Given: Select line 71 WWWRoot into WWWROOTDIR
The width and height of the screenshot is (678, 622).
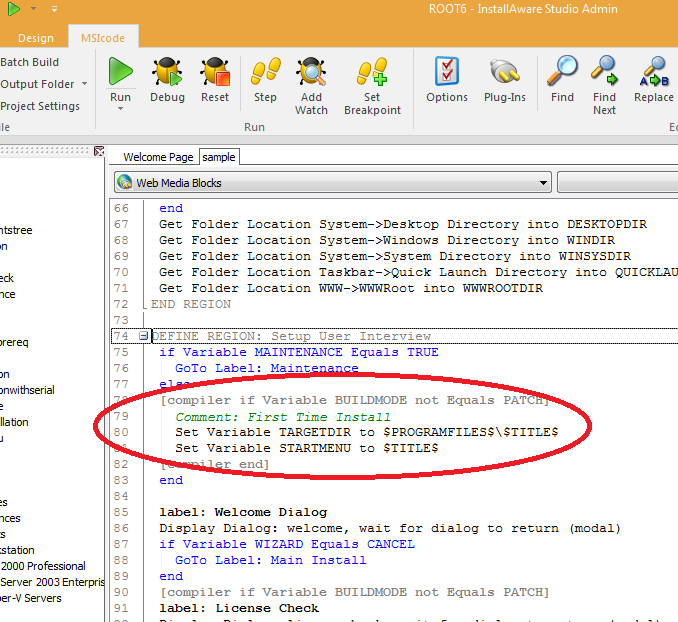Looking at the screenshot, I should coord(351,288).
